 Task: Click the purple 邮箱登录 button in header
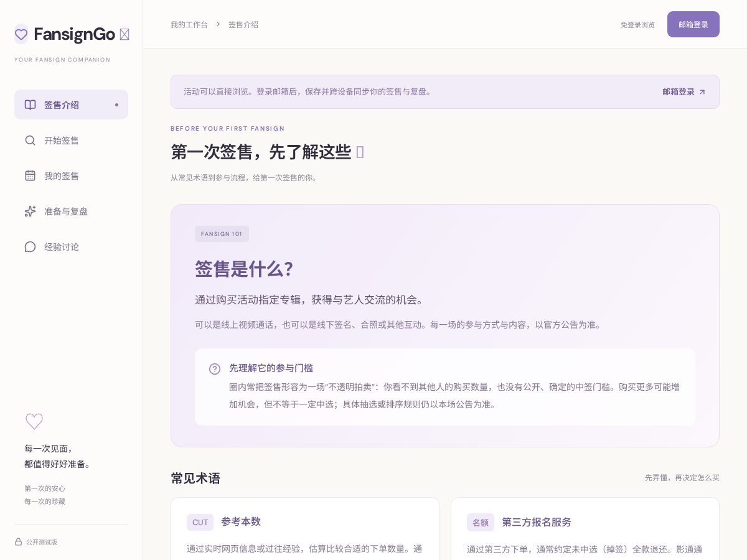click(x=693, y=24)
